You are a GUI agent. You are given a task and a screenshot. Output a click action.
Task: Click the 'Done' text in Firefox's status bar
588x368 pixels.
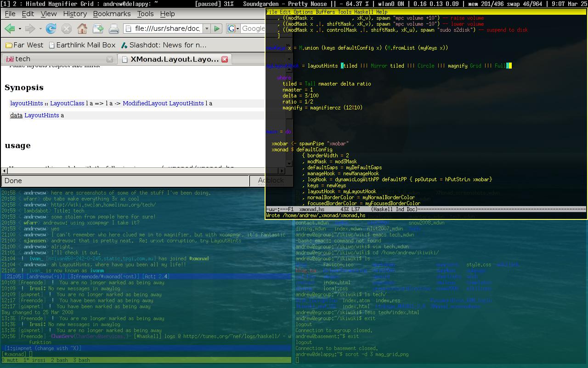pos(13,181)
